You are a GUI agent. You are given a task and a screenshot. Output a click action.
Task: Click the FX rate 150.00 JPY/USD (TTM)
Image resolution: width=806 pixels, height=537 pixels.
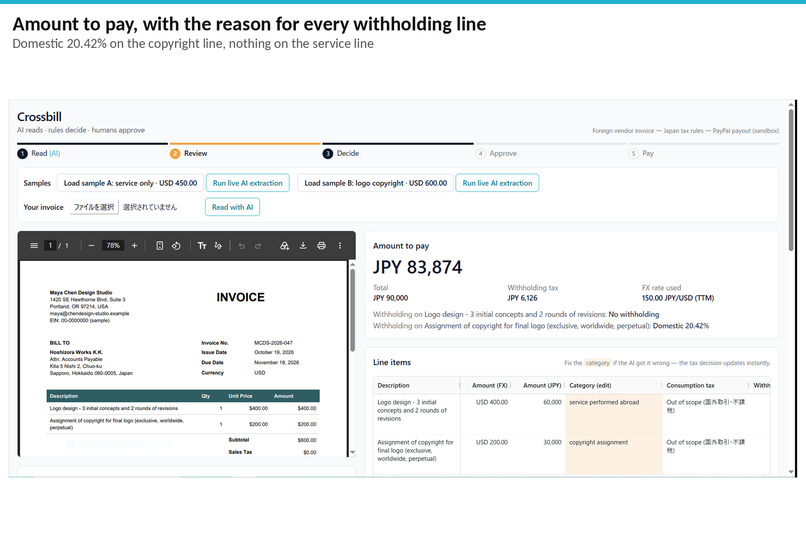[x=677, y=298]
